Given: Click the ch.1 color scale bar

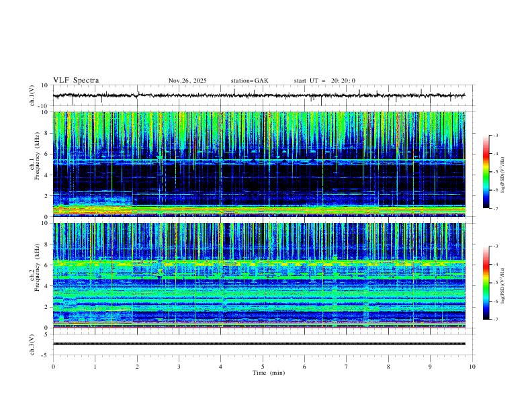Looking at the screenshot, I should pos(486,172).
